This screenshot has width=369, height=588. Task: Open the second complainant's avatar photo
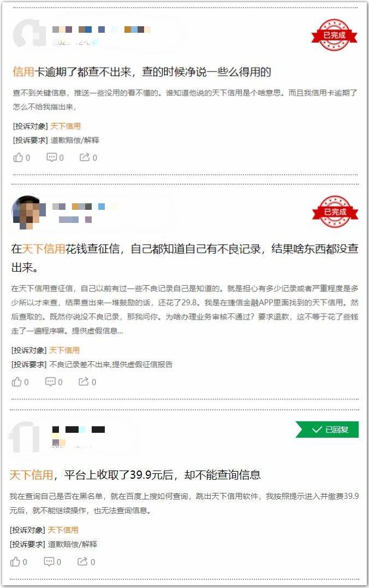(x=28, y=212)
